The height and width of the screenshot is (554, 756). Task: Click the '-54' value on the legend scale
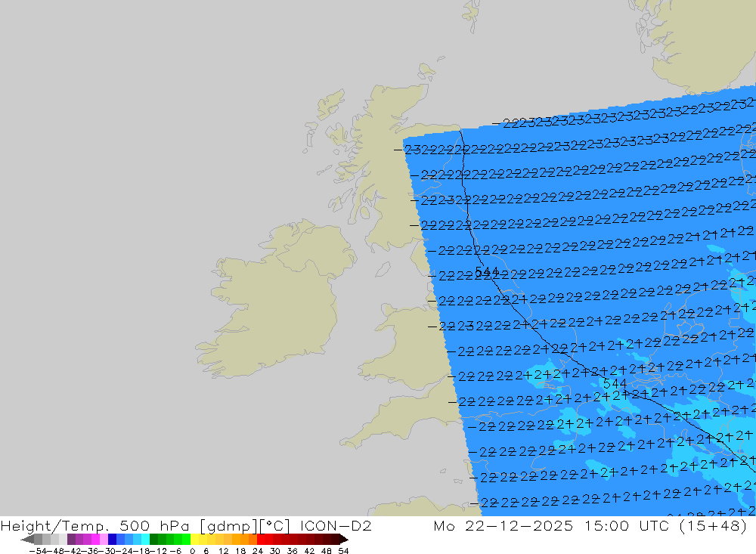(37, 551)
